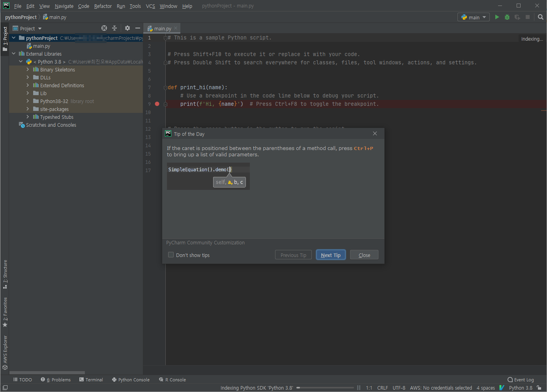Run the main configuration with green play icon
This screenshot has height=392, width=547.
[x=497, y=17]
